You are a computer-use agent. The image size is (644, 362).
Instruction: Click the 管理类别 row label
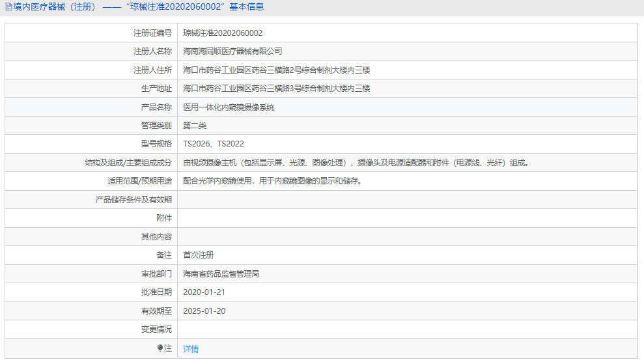(156, 126)
